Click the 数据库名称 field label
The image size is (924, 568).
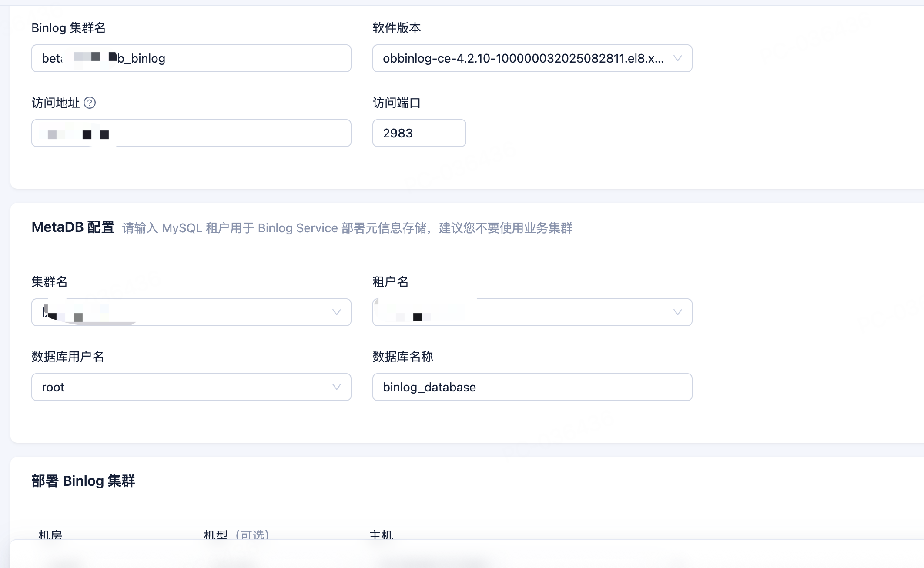(x=402, y=357)
